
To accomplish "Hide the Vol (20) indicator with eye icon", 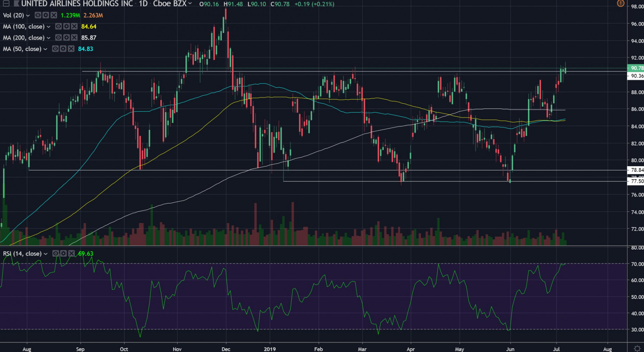I will click(38, 15).
